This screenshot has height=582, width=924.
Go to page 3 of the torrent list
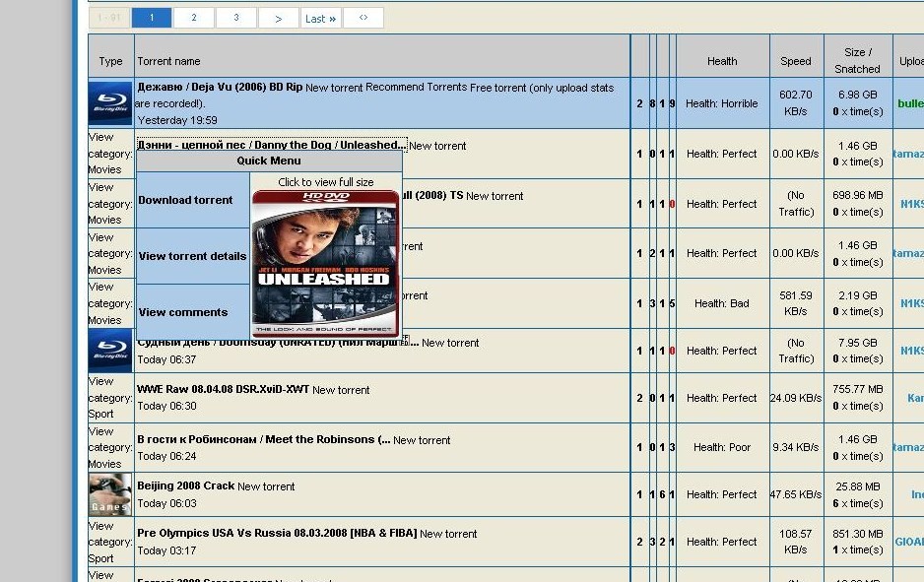pyautogui.click(x=236, y=18)
